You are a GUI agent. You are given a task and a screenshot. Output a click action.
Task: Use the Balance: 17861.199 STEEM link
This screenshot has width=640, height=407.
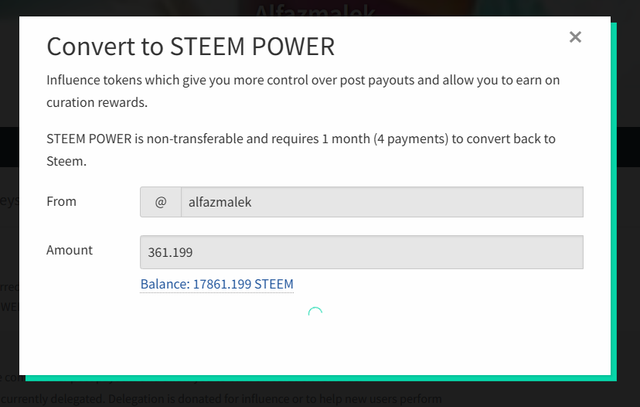217,285
